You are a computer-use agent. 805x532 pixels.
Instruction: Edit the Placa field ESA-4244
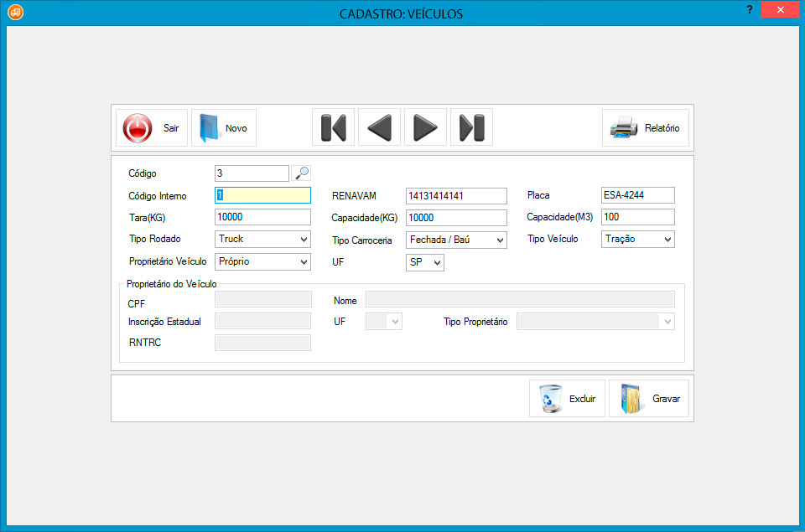[637, 195]
